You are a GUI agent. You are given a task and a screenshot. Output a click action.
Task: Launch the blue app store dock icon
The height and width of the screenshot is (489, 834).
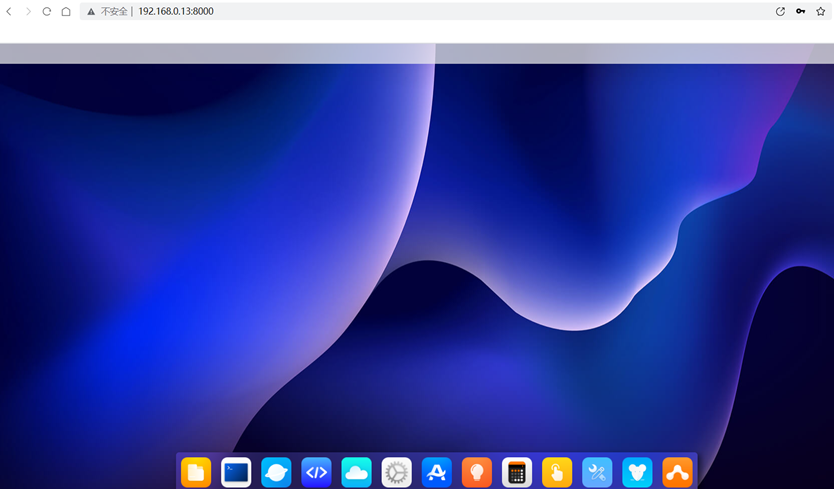(x=437, y=472)
